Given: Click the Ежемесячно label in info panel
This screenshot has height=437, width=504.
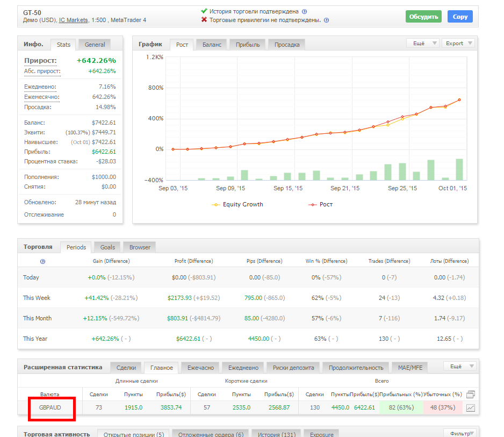Looking at the screenshot, I should tap(42, 97).
